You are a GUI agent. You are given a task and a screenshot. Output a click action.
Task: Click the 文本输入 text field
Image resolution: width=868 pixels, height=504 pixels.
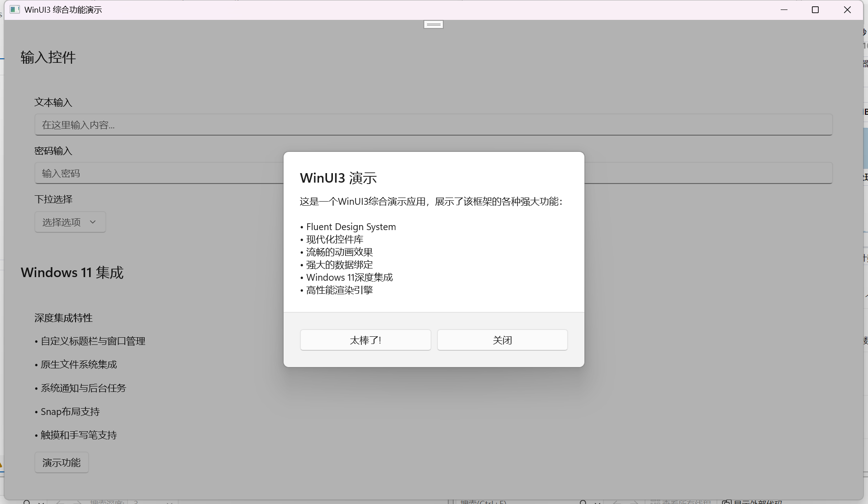[x=433, y=125]
